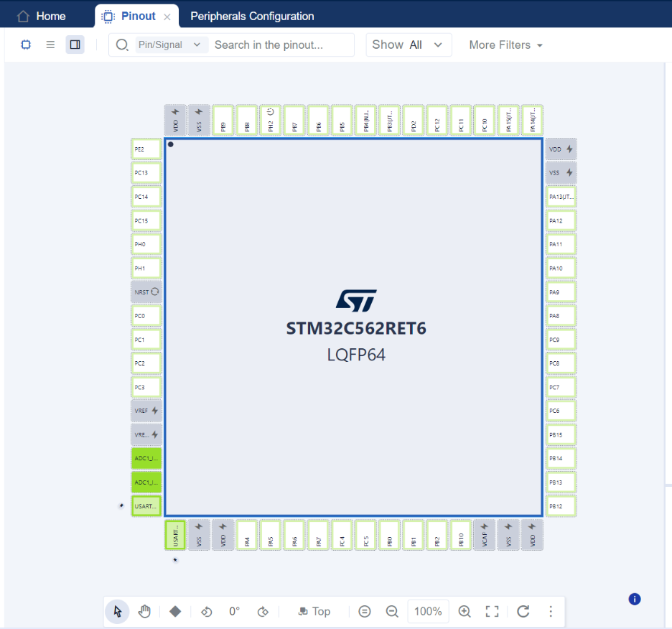
Task: Select the green USART pin on bottom side
Action: point(175,535)
